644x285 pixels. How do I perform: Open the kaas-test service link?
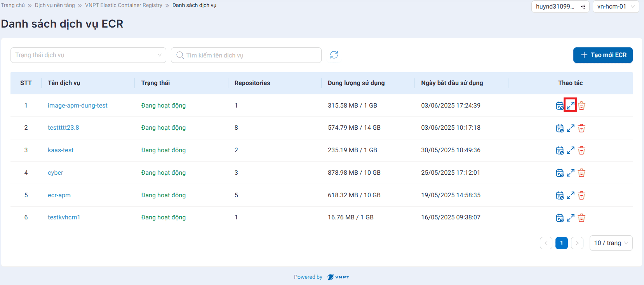(61, 150)
